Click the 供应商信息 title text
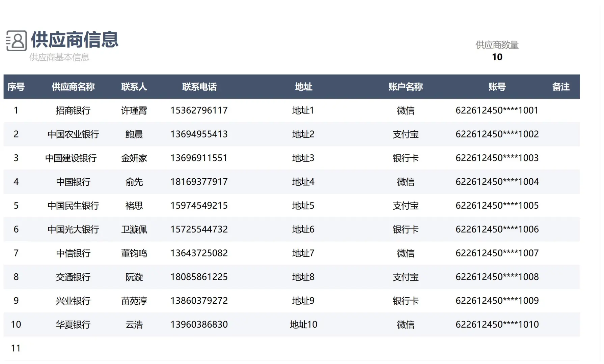604x364 pixels. pos(74,41)
